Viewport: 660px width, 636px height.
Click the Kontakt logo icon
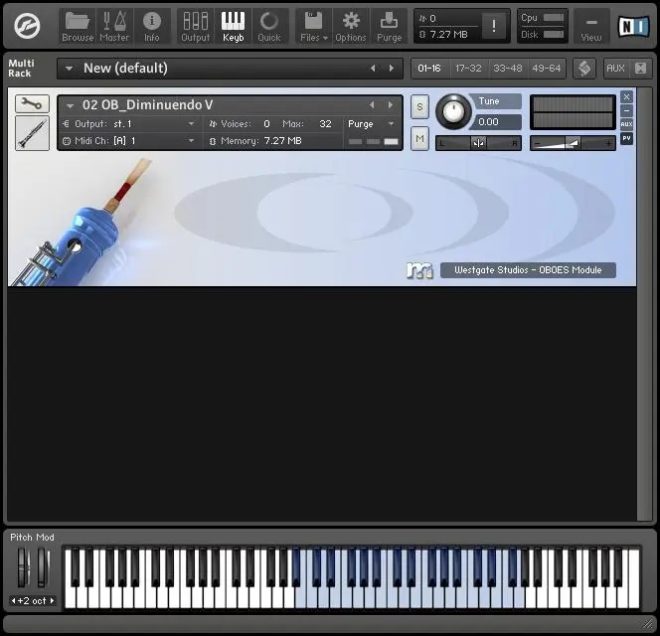click(27, 26)
